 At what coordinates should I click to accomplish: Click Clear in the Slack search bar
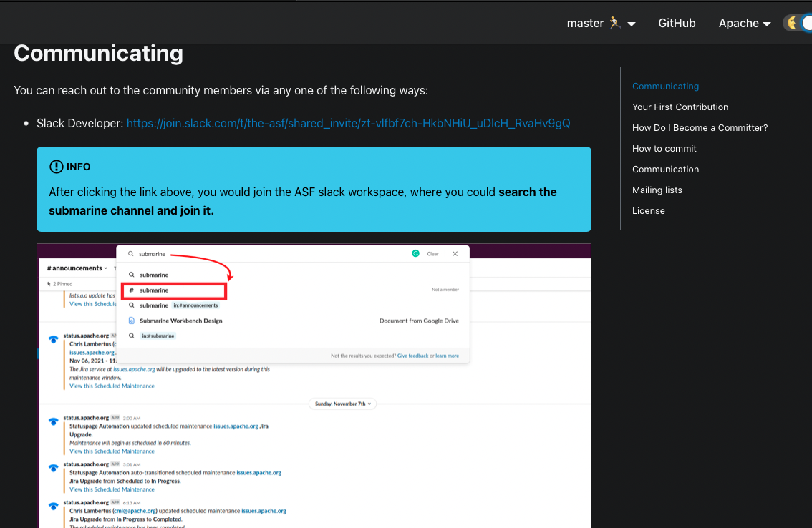click(x=432, y=254)
